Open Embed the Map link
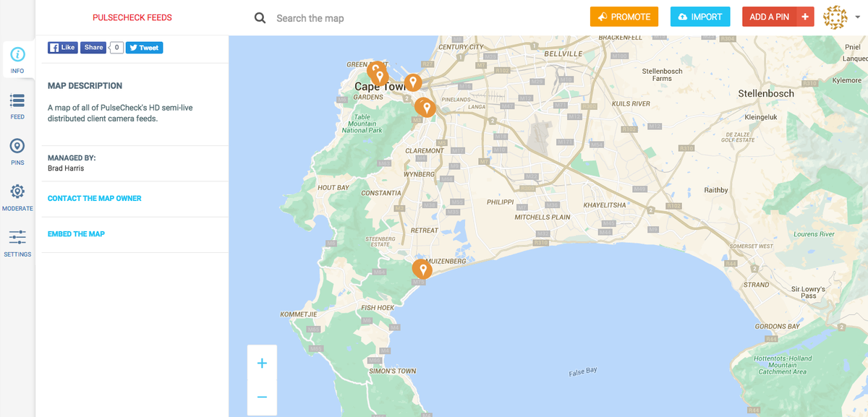 pyautogui.click(x=76, y=234)
